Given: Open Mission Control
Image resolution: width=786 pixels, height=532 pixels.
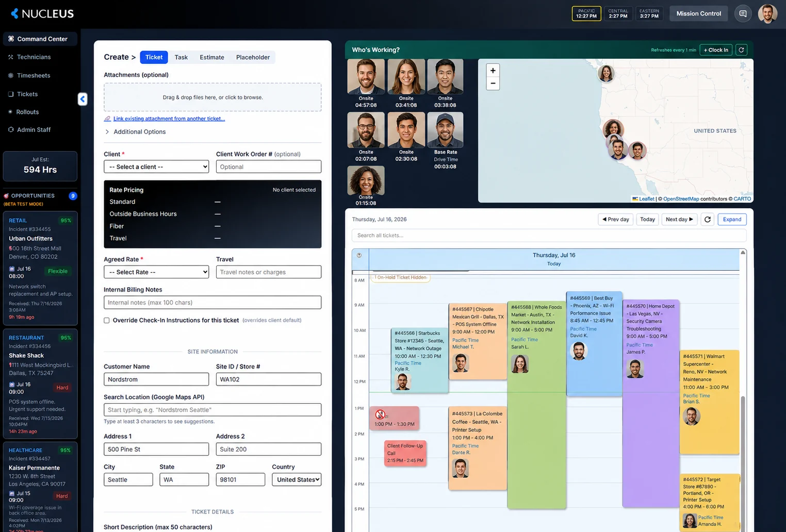Looking at the screenshot, I should [698, 13].
